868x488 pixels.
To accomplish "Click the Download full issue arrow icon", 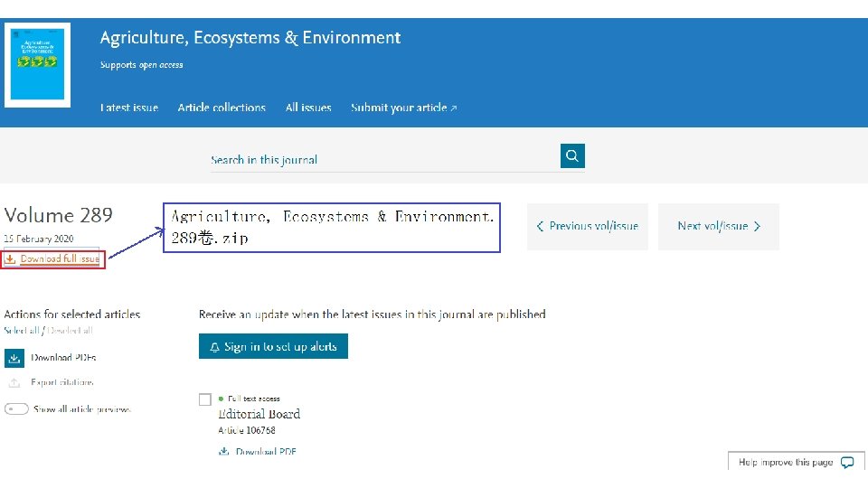I will tap(11, 259).
